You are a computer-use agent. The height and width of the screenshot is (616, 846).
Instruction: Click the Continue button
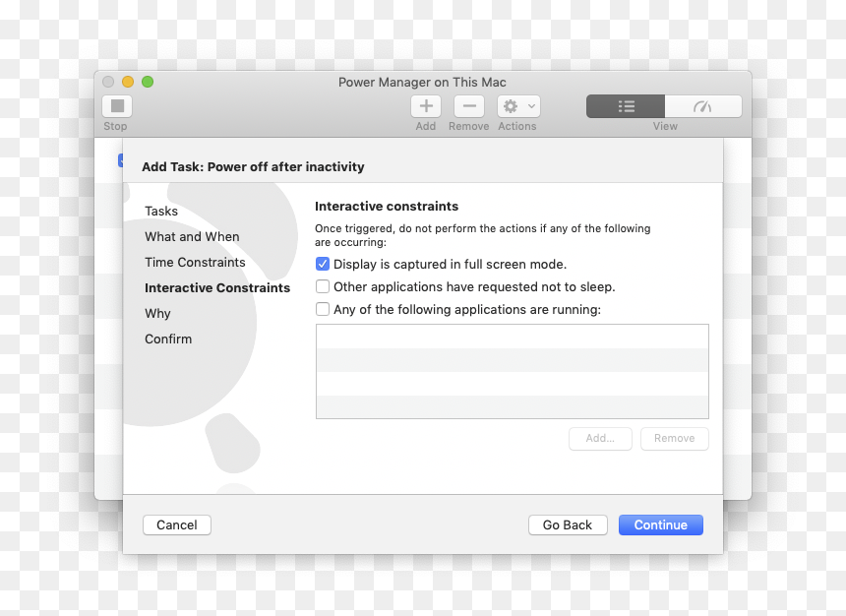(x=660, y=524)
